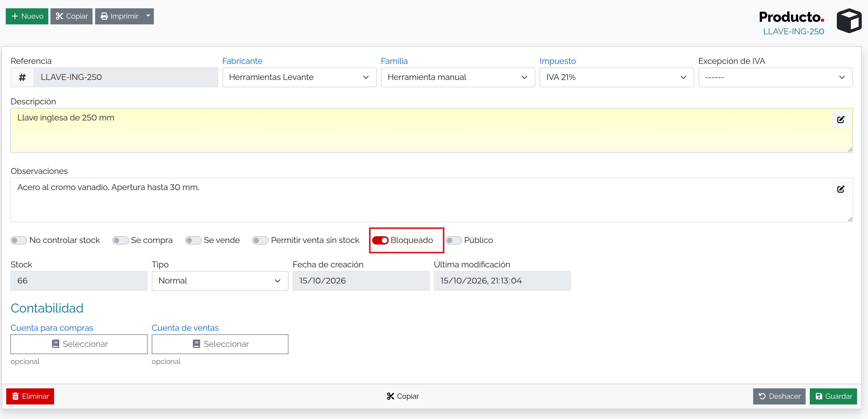Screen dimensions: 868x419
Task: Click the Última modificación field
Action: [502, 281]
